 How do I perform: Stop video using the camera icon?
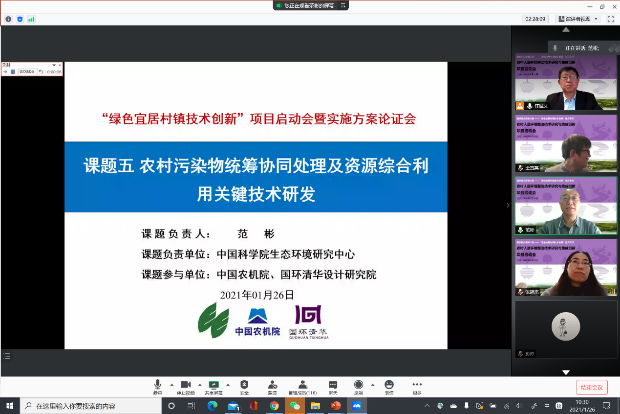(185, 386)
